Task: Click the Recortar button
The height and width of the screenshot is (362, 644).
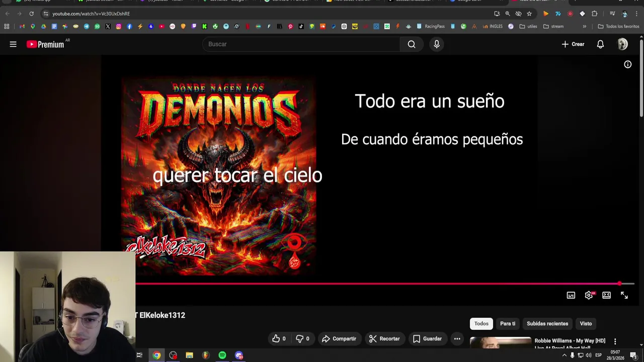Action: (x=384, y=339)
